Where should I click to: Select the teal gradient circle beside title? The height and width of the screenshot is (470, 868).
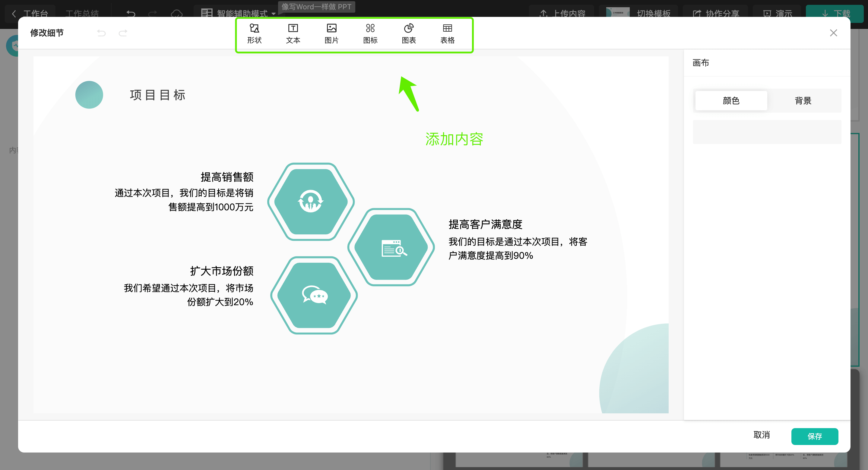(89, 95)
